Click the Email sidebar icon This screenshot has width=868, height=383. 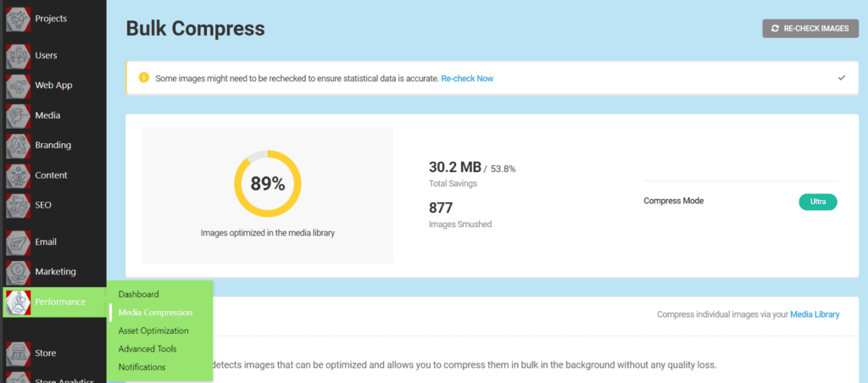[x=19, y=242]
